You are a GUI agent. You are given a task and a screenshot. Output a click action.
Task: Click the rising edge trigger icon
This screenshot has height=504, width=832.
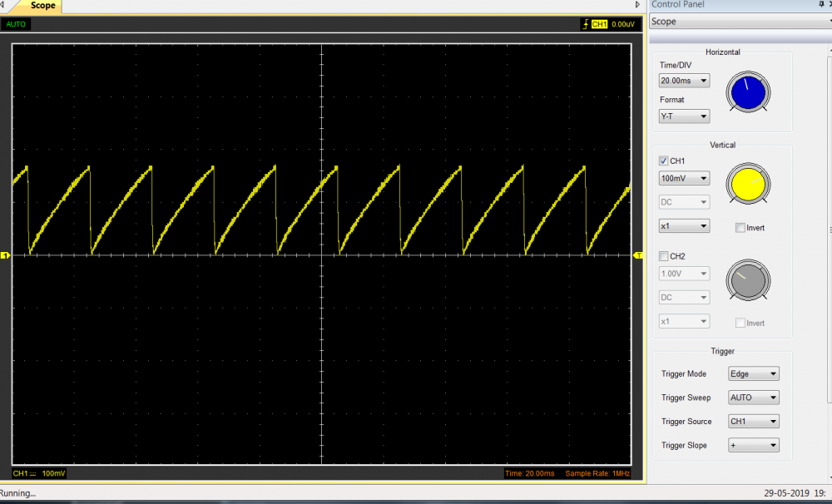tap(586, 24)
